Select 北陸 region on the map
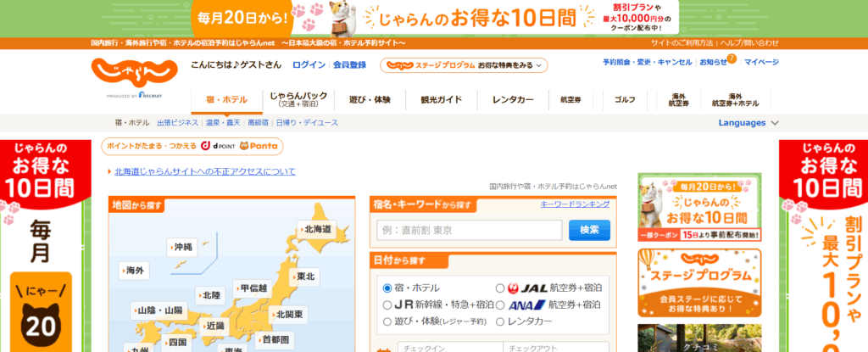This screenshot has width=868, height=352. click(x=210, y=295)
